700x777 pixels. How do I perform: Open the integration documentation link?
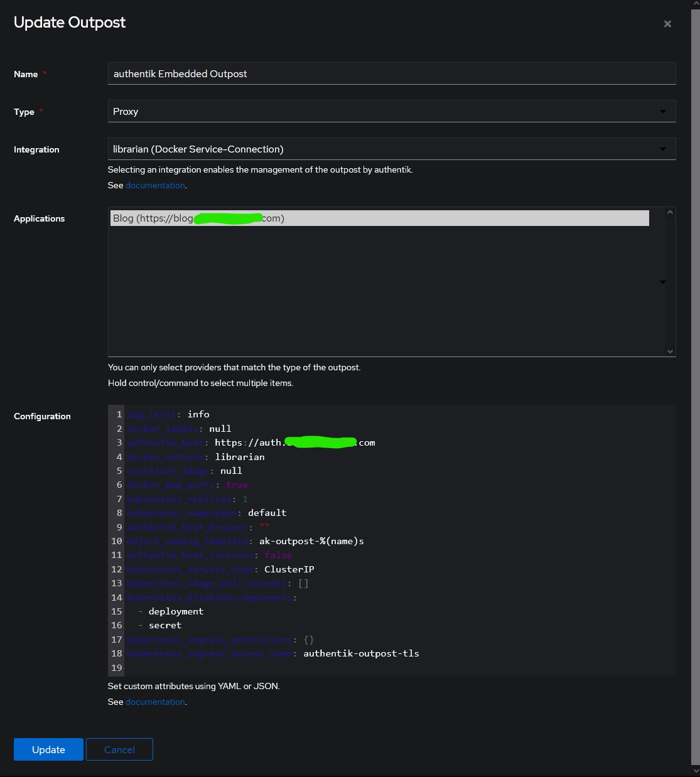154,185
